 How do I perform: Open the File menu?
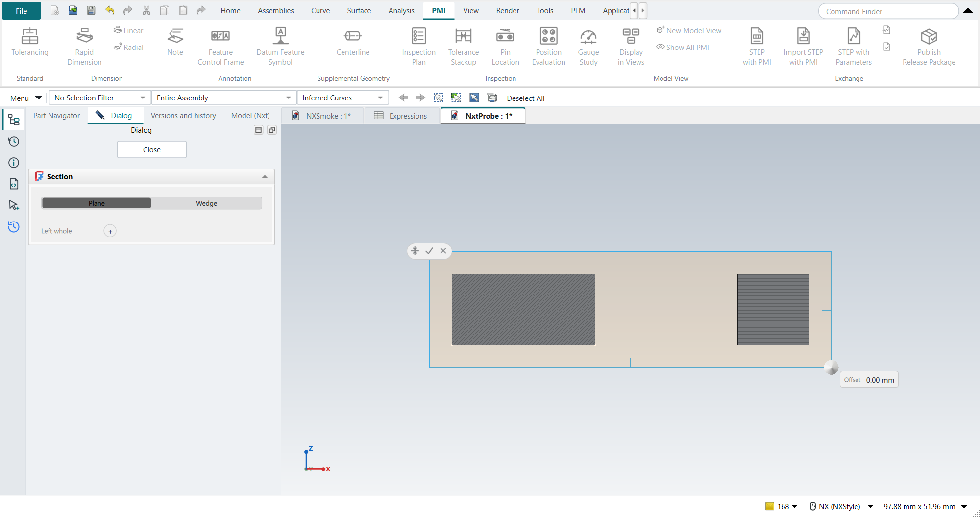point(22,11)
